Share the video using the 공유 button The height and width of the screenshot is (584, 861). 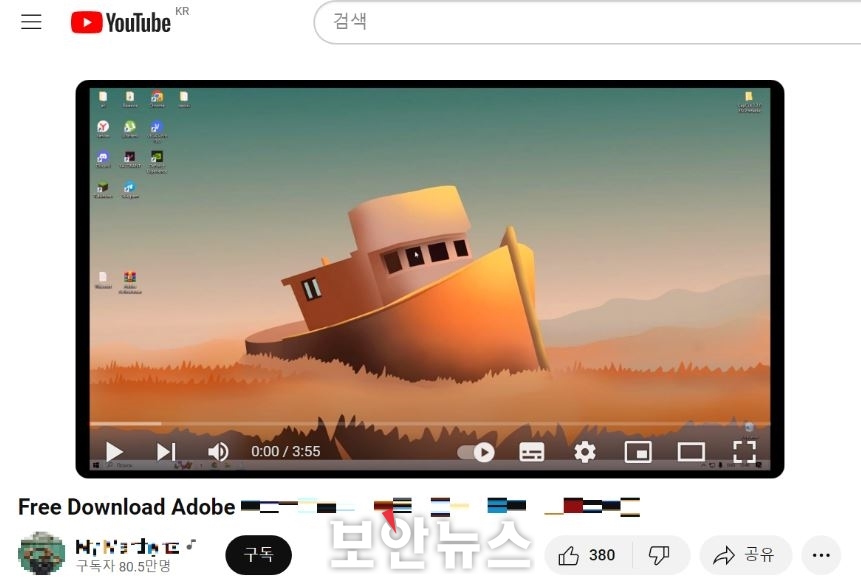point(746,555)
